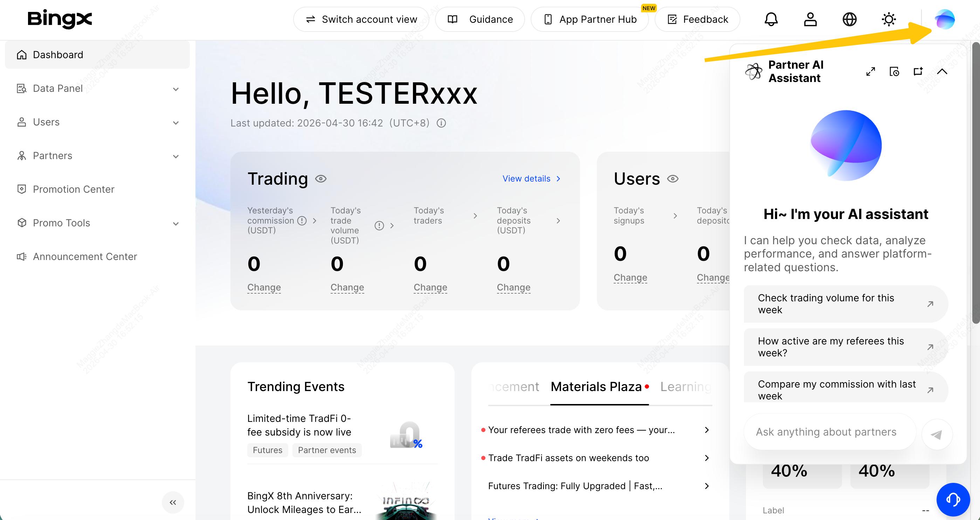This screenshot has width=980, height=520.
Task: Expand the AI Assistant panel to fullscreen
Action: pyautogui.click(x=870, y=71)
